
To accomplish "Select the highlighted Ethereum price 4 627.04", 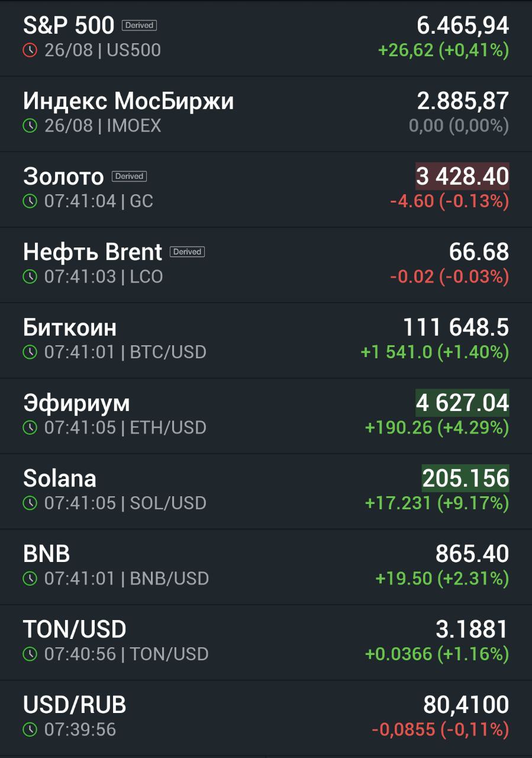I will click(x=462, y=403).
